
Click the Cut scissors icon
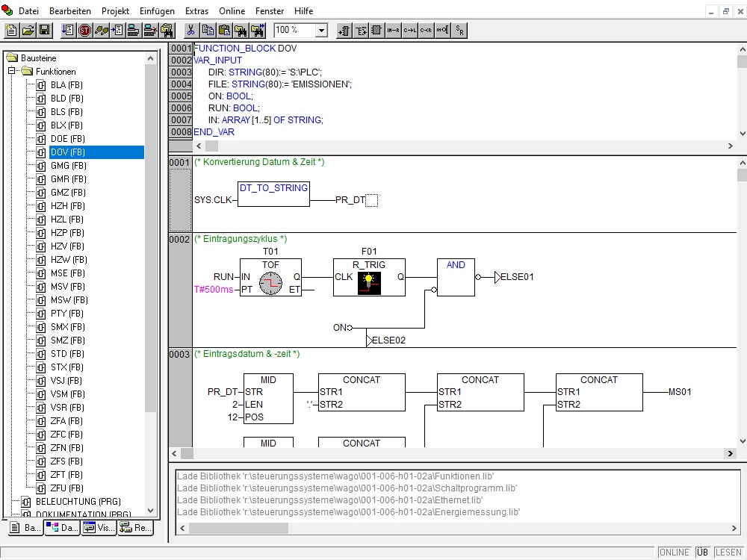pyautogui.click(x=190, y=30)
